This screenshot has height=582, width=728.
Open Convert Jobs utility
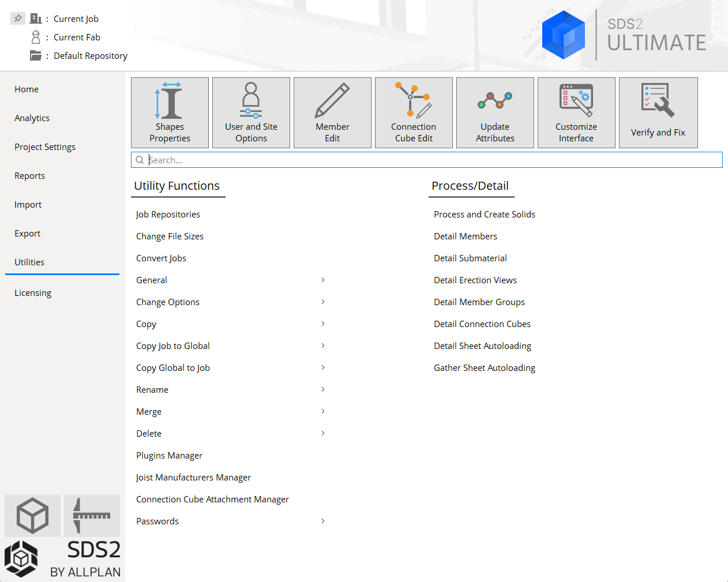tap(161, 258)
